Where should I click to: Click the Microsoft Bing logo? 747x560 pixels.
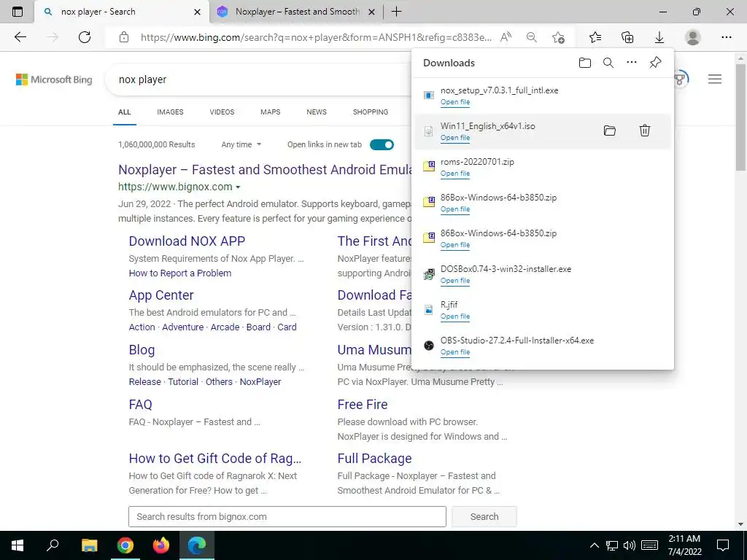click(x=54, y=79)
